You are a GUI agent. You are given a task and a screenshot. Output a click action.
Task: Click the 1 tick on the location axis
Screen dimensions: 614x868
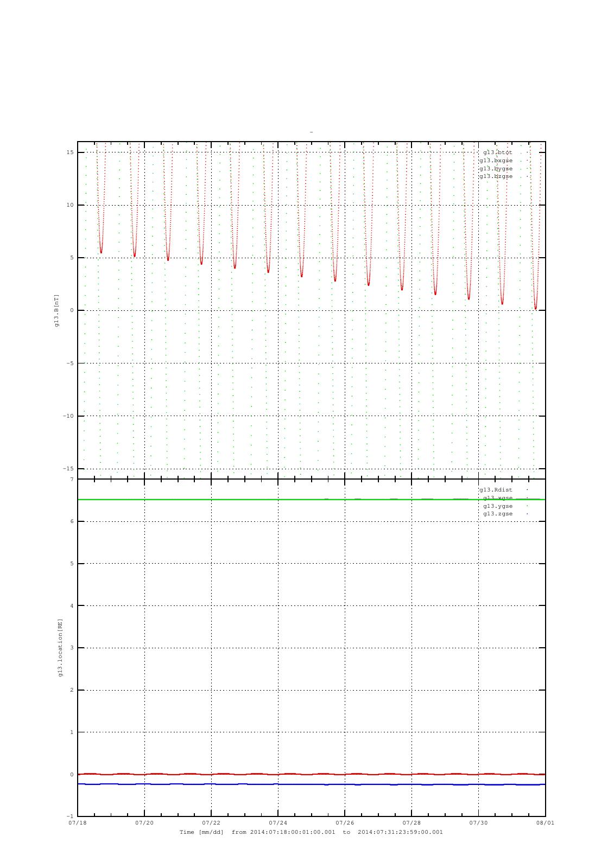(x=72, y=732)
